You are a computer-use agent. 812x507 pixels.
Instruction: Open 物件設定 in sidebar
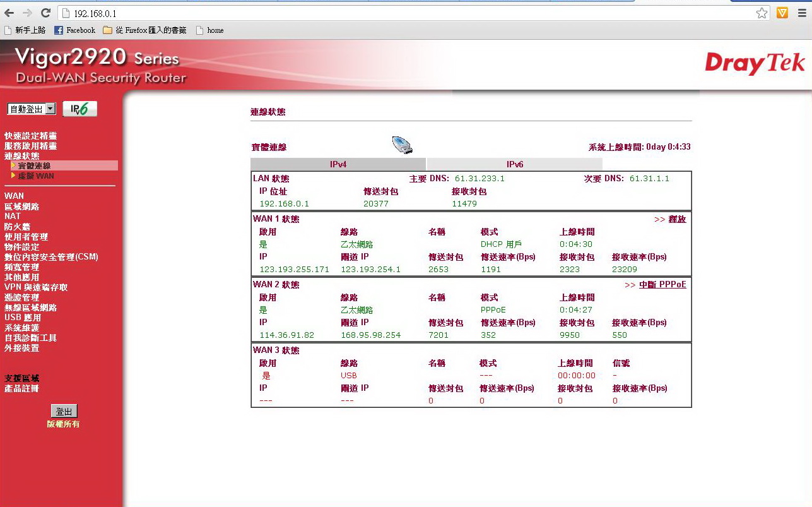pyautogui.click(x=21, y=247)
